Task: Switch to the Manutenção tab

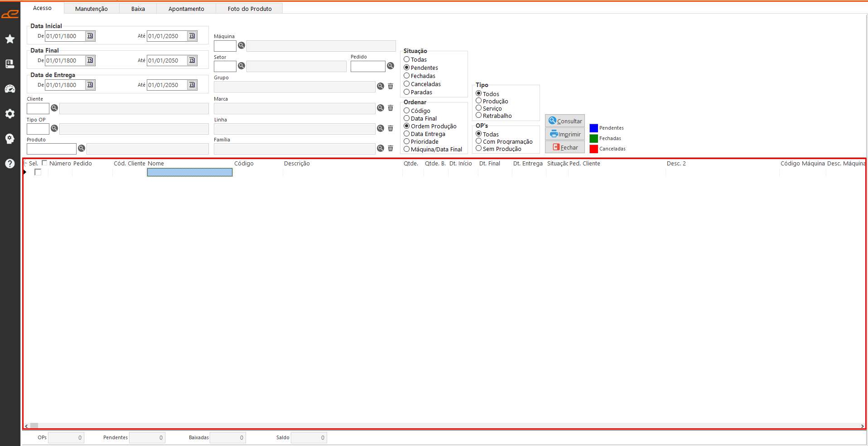Action: click(92, 9)
